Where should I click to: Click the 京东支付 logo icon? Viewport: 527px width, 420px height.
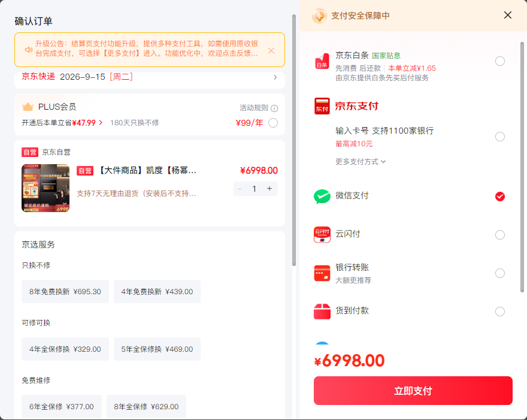tap(322, 106)
